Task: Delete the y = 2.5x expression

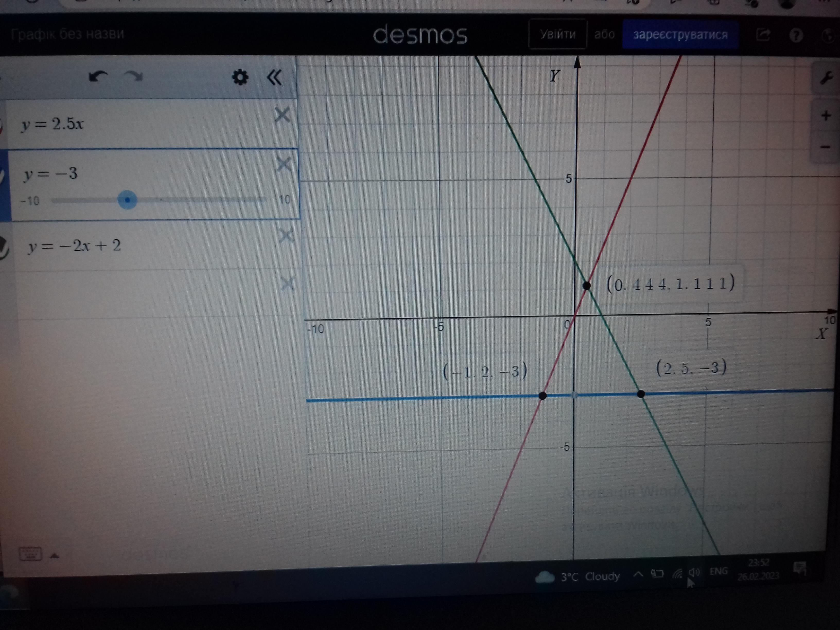Action: tap(282, 114)
